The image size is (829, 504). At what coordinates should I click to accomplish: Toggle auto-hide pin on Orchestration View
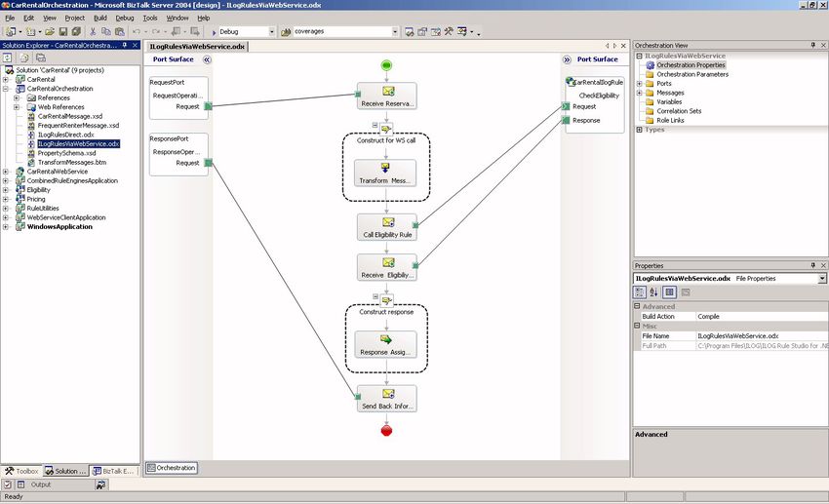coord(813,46)
